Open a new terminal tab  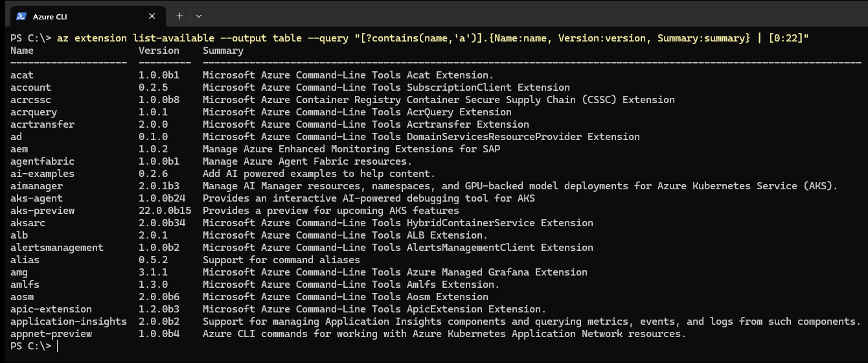[179, 16]
